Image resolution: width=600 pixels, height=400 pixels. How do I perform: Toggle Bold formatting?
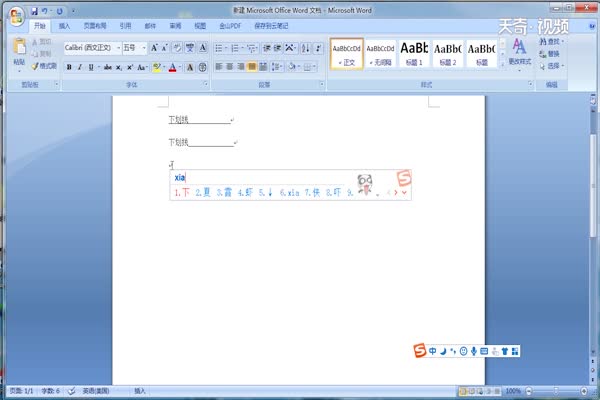click(70, 67)
